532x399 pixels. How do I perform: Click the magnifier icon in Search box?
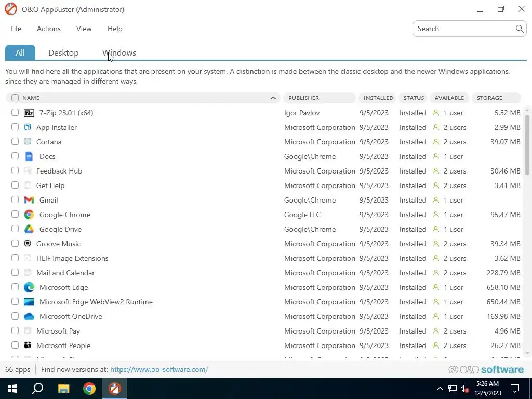click(519, 29)
